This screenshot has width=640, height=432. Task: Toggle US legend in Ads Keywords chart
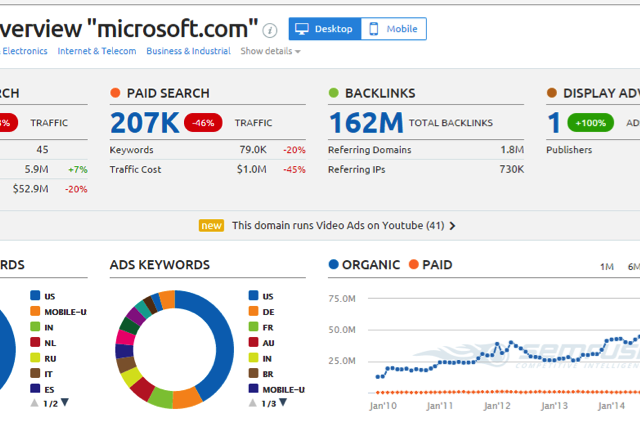click(261, 296)
